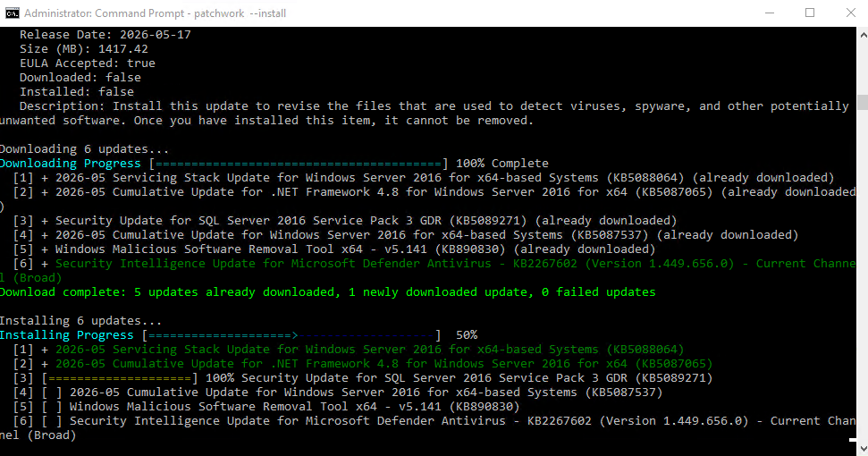Click the vertical scrollbar thumb

coord(863,103)
